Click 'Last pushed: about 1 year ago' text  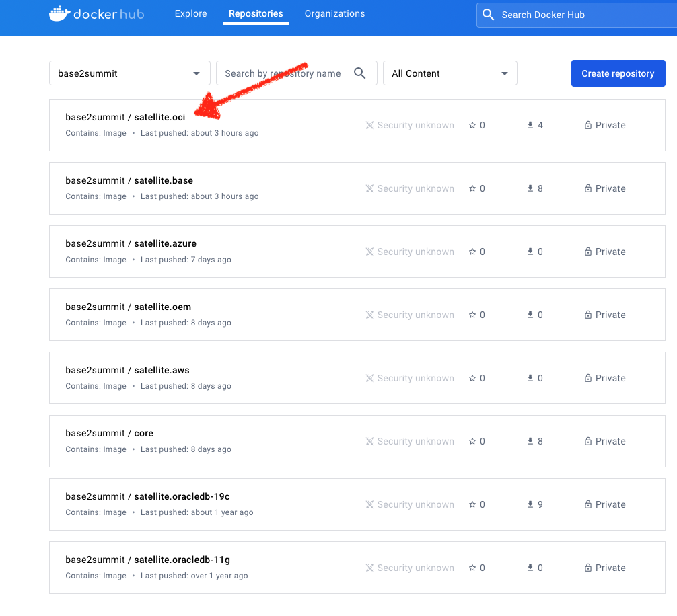click(x=197, y=512)
